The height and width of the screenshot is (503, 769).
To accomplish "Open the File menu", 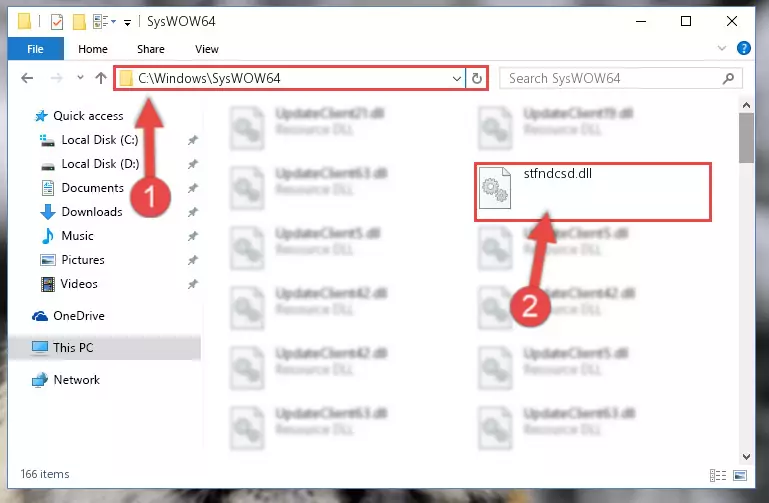I will [x=35, y=49].
